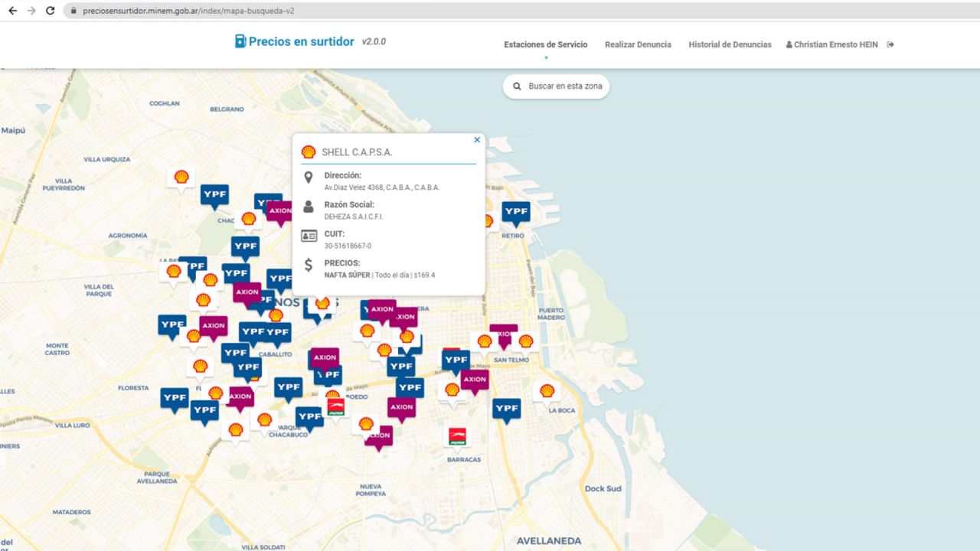The width and height of the screenshot is (980, 551).
Task: Select the Axion marker directly above Boedo's YPF
Action: (x=325, y=358)
